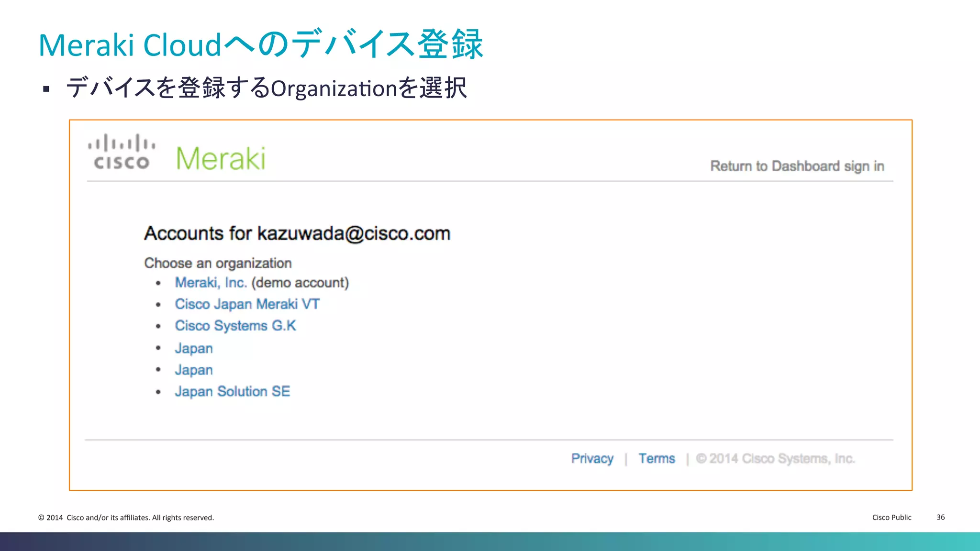Click the slide title Meraki Cloud heading
The image size is (980, 551).
(261, 44)
